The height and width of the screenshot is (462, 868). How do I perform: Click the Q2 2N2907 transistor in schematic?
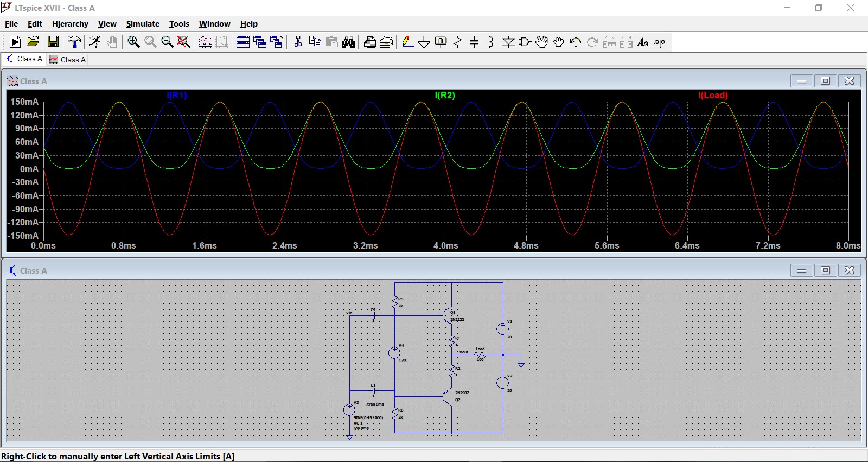click(x=448, y=396)
